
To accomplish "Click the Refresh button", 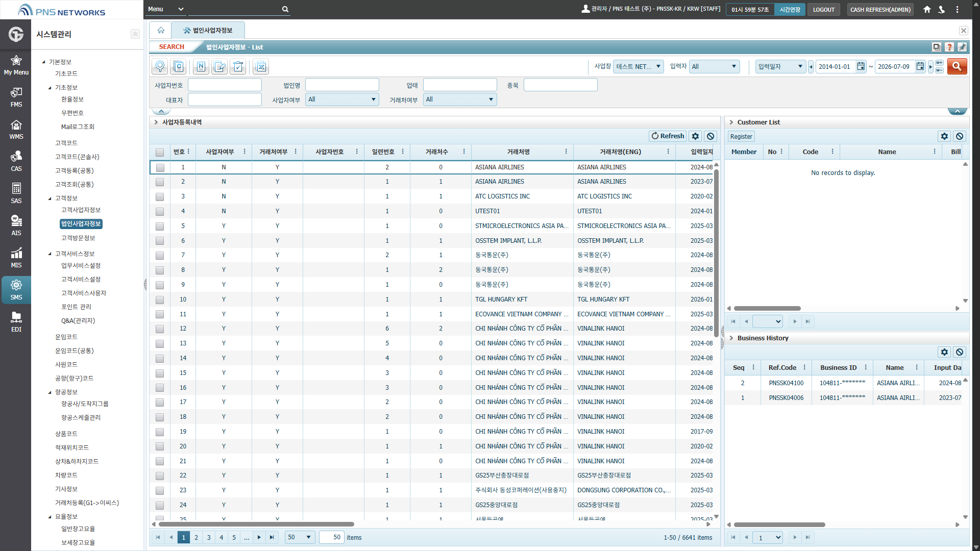I will click(668, 136).
